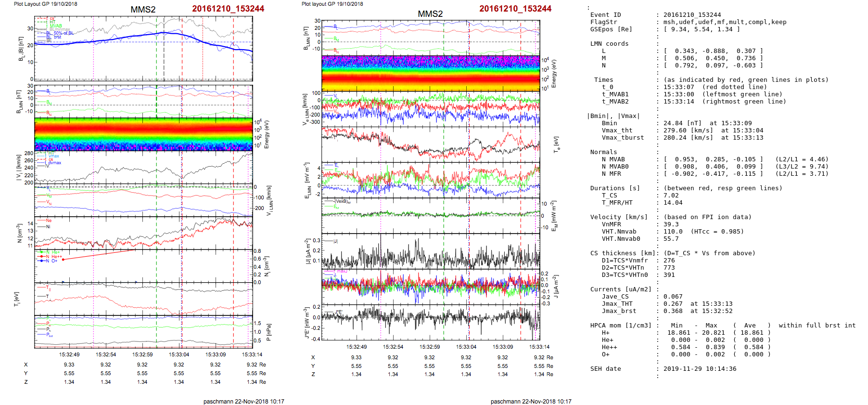Click the red event ID above the left plot
868x405 pixels.
(228, 9)
